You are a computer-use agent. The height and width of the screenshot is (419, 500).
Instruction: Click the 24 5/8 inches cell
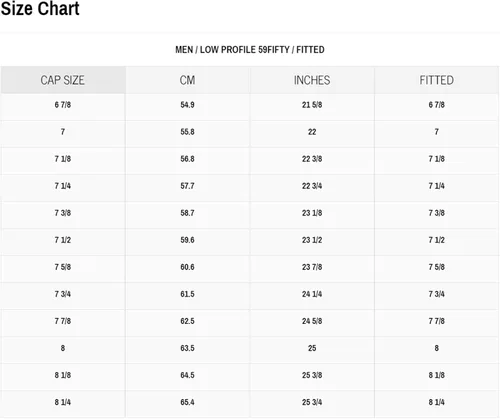(312, 321)
